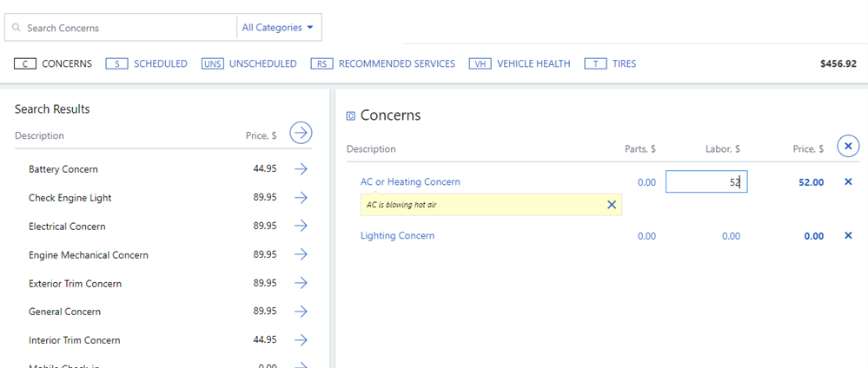The height and width of the screenshot is (368, 868).
Task: Click the circled X to remove all concerns
Action: [x=848, y=146]
